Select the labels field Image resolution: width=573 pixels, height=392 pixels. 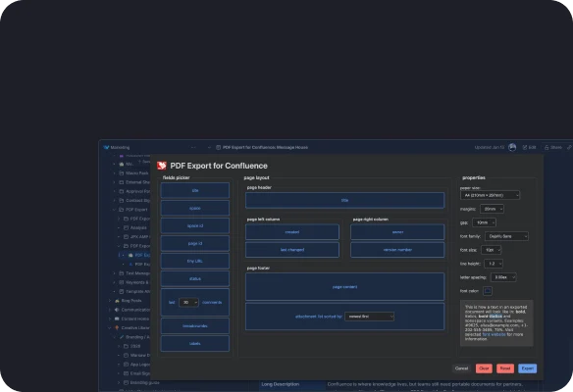[195, 344]
